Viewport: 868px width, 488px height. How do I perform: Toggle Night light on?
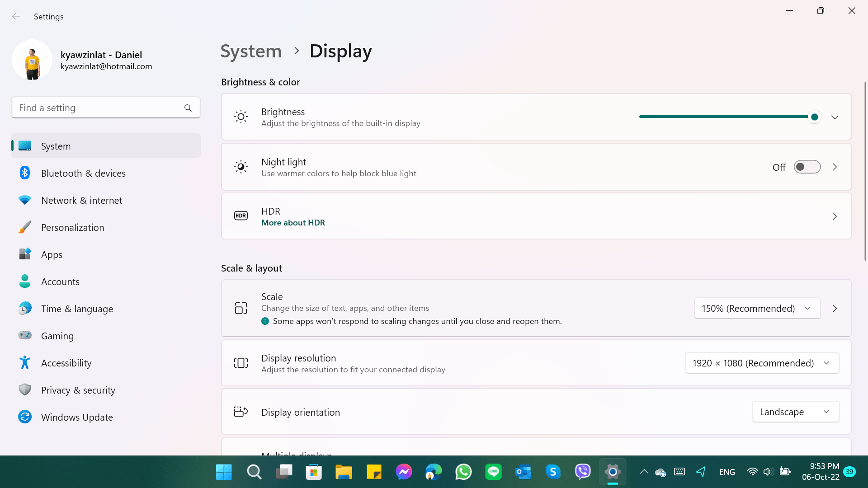click(x=807, y=167)
